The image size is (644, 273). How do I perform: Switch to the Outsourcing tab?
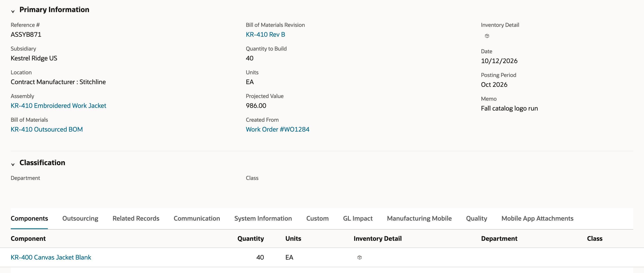click(x=80, y=218)
